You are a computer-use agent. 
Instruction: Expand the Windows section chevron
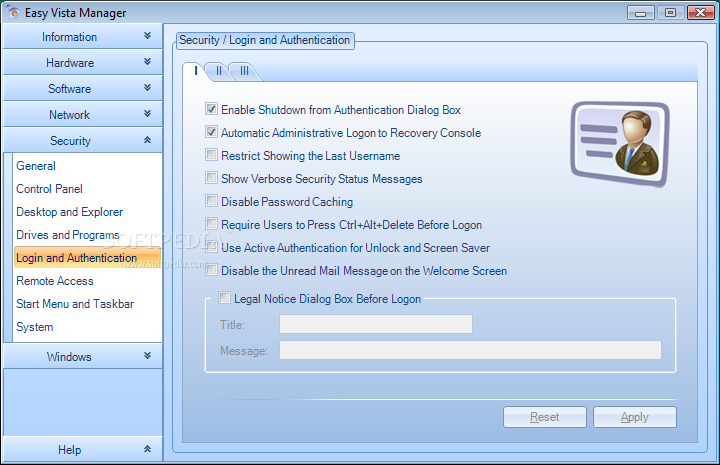point(147,356)
